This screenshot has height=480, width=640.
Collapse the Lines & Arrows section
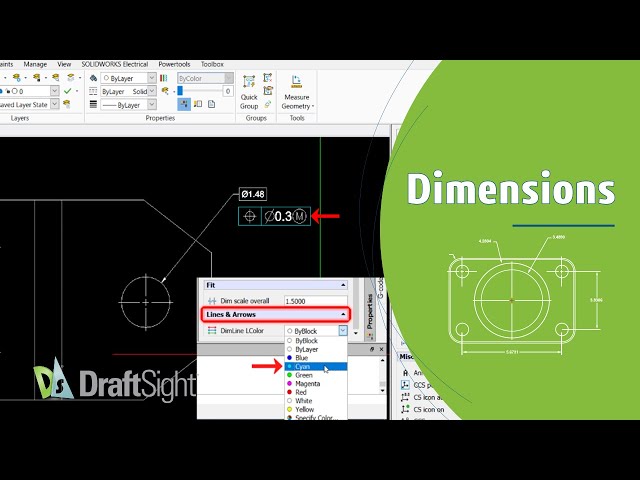tap(343, 314)
